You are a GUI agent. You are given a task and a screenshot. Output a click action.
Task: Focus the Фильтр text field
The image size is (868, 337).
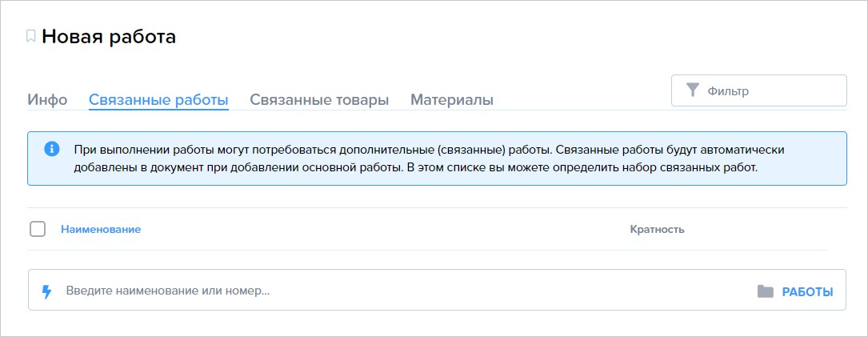click(x=759, y=90)
